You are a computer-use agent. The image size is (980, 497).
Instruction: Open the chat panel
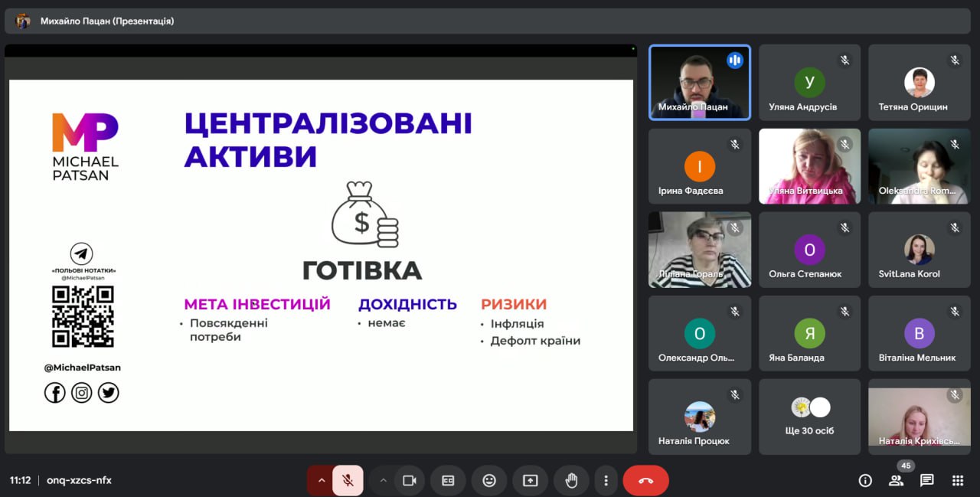click(x=926, y=480)
